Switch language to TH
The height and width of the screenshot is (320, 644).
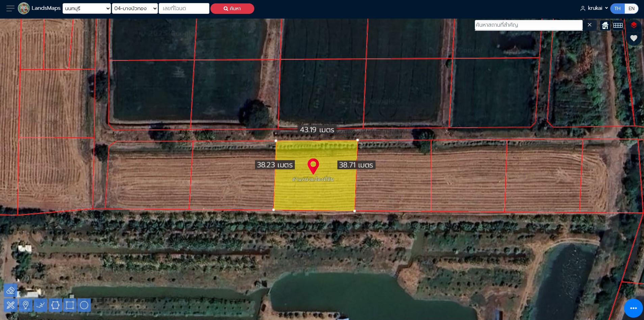(x=617, y=8)
